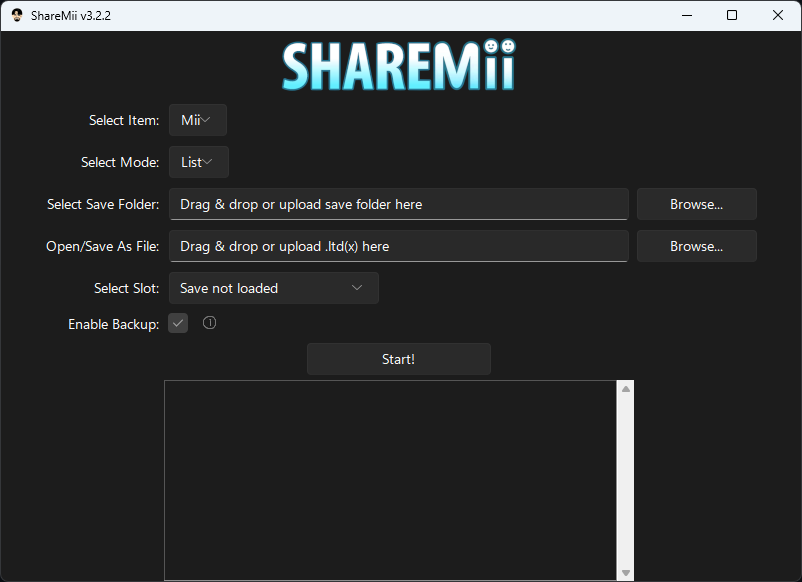Click the info icon beside Enable Backup
This screenshot has width=802, height=582.
click(209, 323)
